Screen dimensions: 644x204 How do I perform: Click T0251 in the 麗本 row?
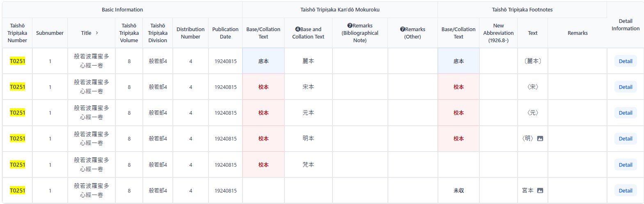(x=17, y=61)
